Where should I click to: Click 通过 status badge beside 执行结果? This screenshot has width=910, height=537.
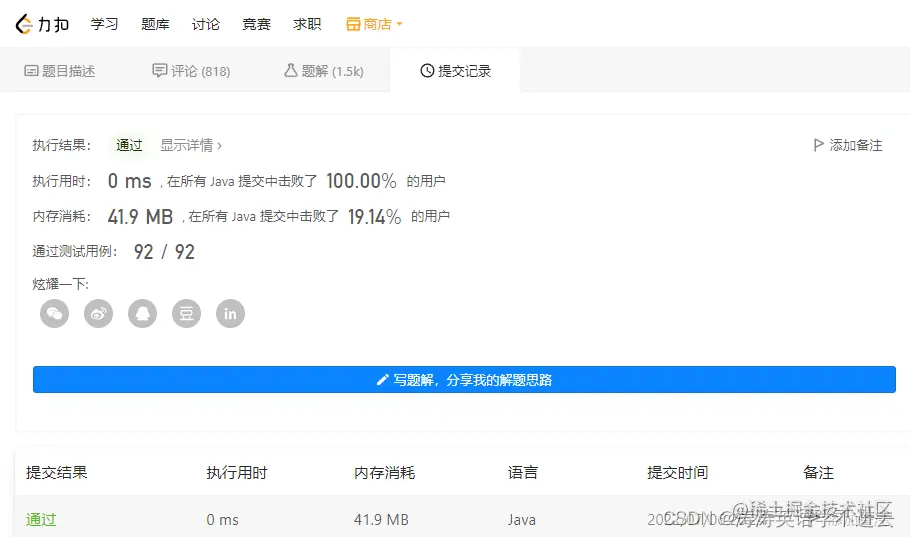point(129,145)
